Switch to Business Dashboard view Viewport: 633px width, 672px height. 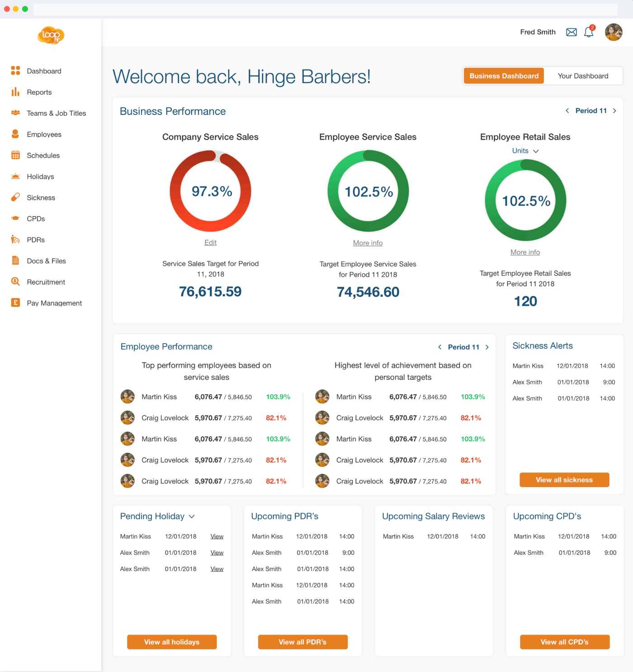pyautogui.click(x=504, y=76)
